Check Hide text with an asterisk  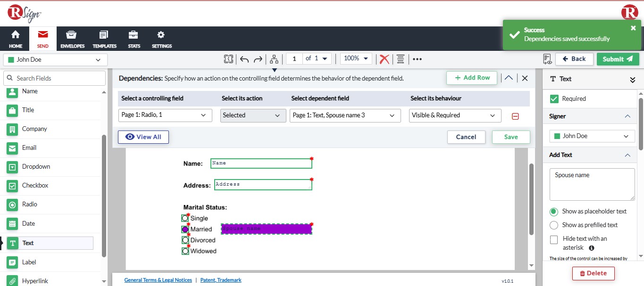tap(553, 240)
